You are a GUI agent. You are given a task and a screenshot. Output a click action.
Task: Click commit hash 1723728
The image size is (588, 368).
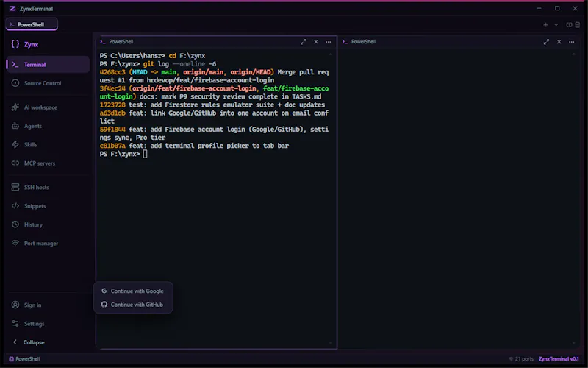point(112,105)
